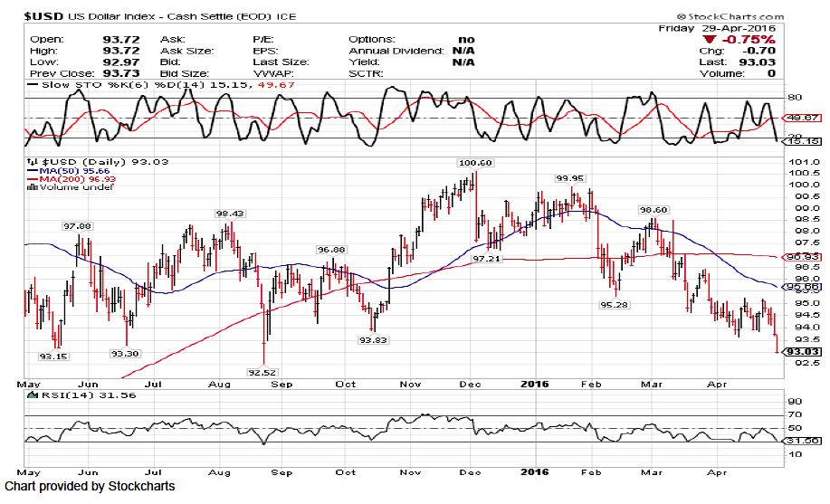Click the Annual Dividend N/A value
This screenshot has width=830, height=504.
[x=463, y=51]
